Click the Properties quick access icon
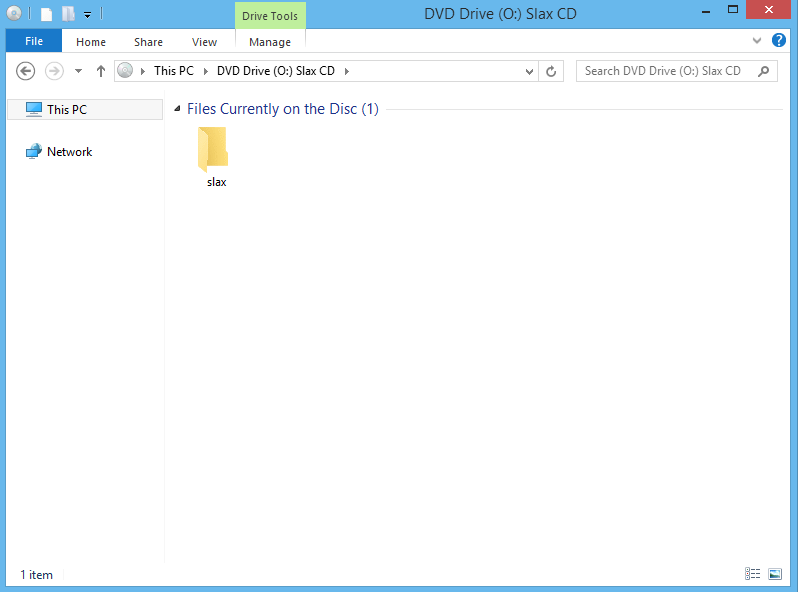 tap(46, 14)
